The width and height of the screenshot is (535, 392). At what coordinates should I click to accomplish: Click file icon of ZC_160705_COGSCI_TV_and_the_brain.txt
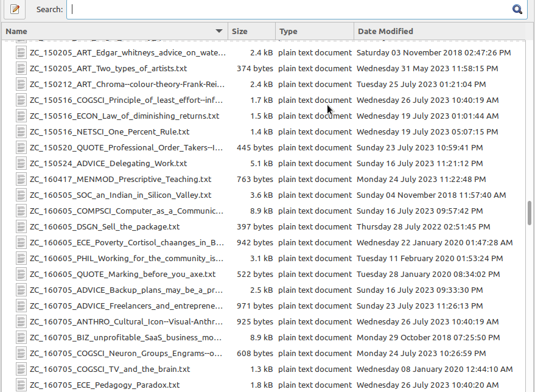click(x=21, y=369)
